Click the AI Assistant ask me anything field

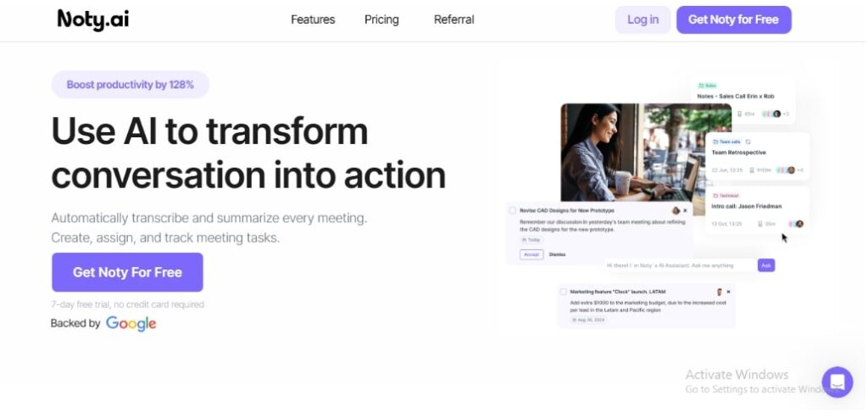681,265
